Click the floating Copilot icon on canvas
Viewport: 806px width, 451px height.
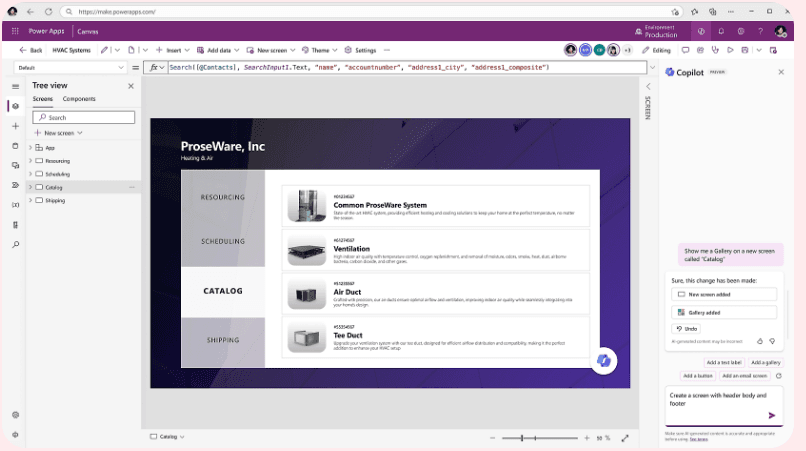point(603,361)
